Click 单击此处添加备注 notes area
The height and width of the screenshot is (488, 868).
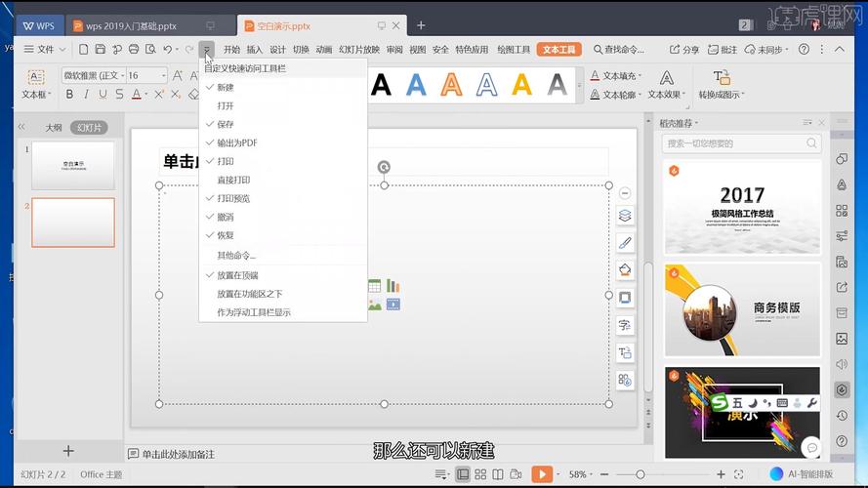pyautogui.click(x=179, y=454)
